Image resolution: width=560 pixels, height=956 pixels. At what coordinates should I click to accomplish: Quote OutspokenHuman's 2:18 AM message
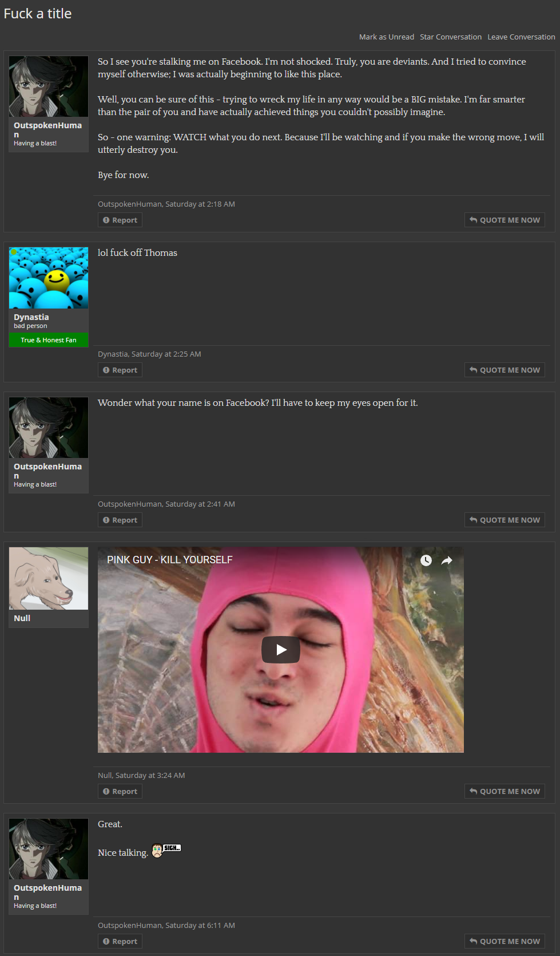[x=505, y=220]
